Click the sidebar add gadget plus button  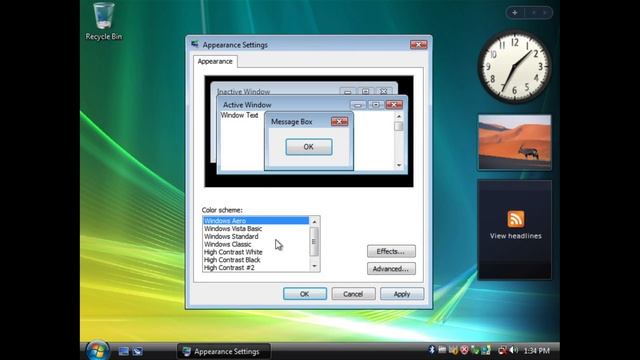click(515, 13)
